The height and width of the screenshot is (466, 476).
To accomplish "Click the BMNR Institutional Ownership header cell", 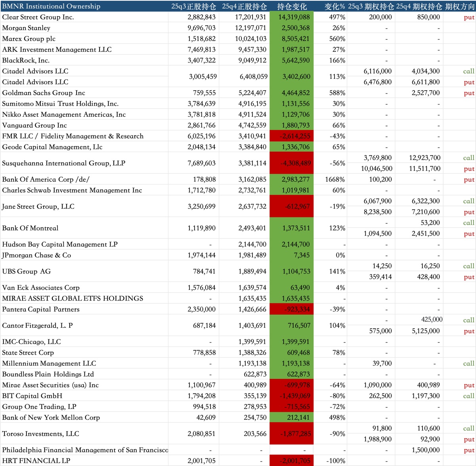I will click(52, 6).
